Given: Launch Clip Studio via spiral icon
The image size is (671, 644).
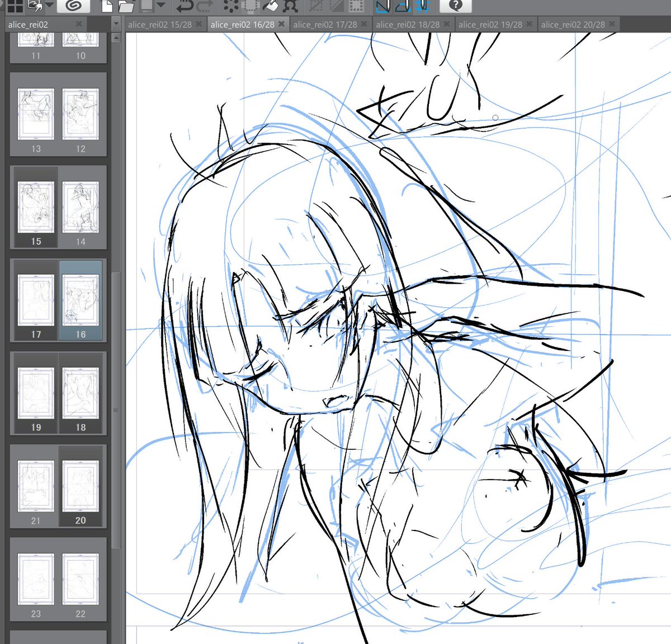Looking at the screenshot, I should point(73,6).
